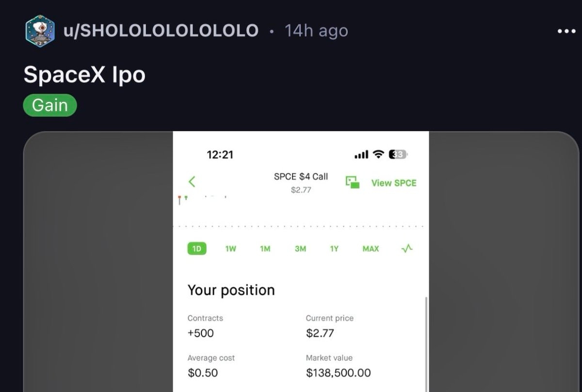Open the u/SHOLOLOLOLOLOLO profile link

[x=161, y=31]
